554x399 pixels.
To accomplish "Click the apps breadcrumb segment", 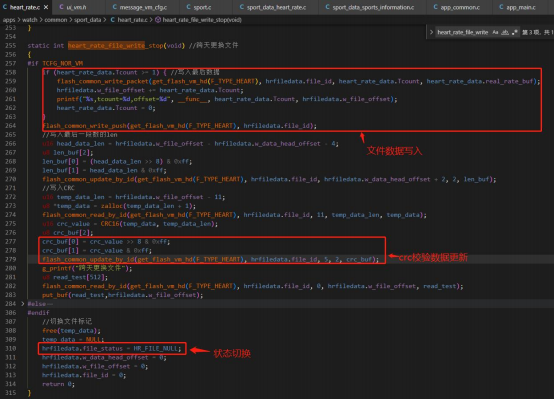I will pos(9,20).
